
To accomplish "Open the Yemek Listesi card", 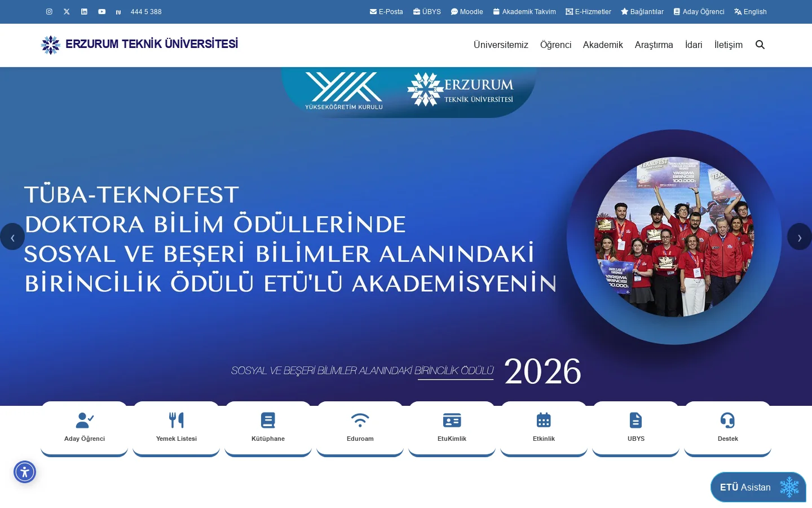I will point(176,428).
